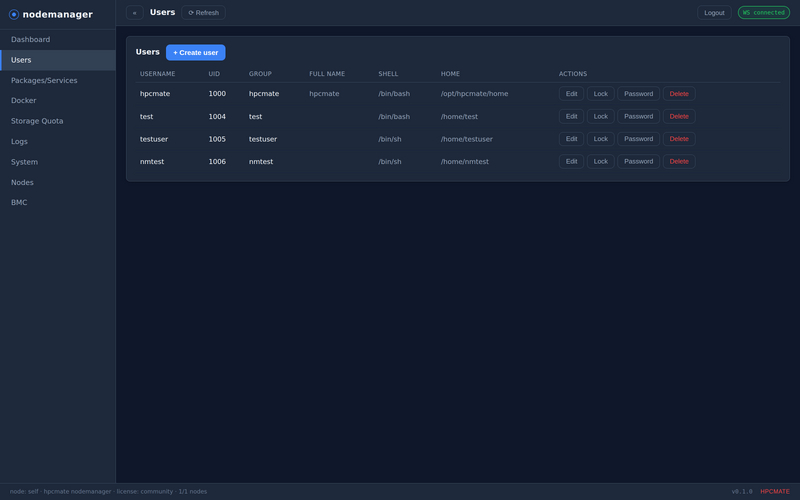Delete the test user row

[679, 116]
